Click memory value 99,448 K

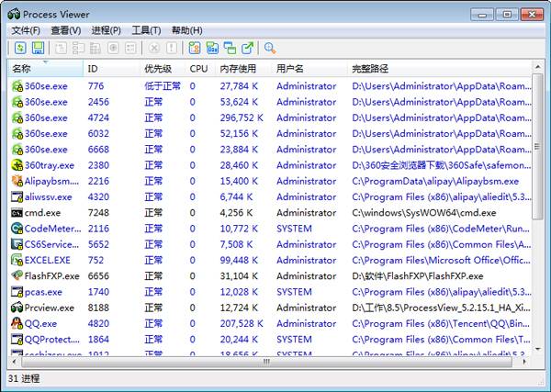(x=239, y=260)
